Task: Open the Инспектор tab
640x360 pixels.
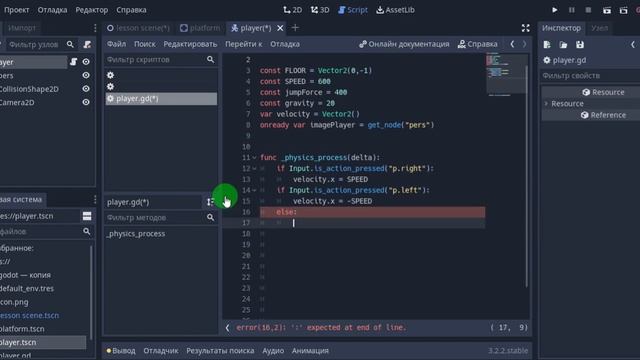Action: tap(561, 28)
